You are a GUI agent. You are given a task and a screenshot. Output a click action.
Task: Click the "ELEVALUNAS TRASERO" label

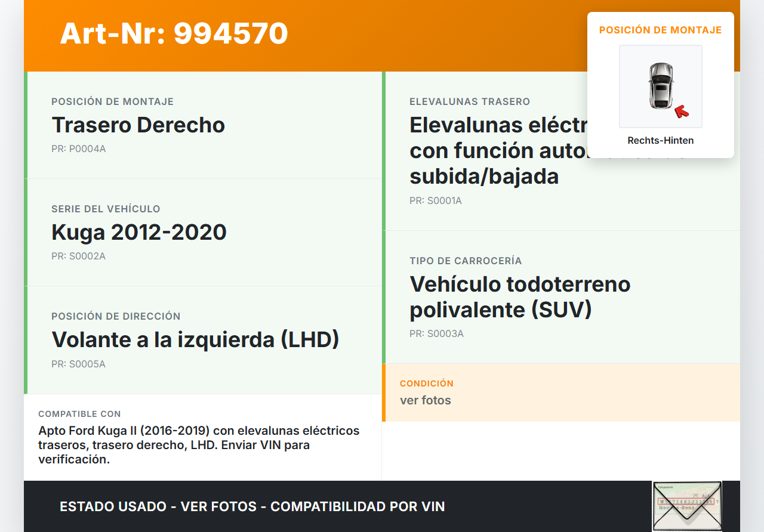tap(470, 101)
